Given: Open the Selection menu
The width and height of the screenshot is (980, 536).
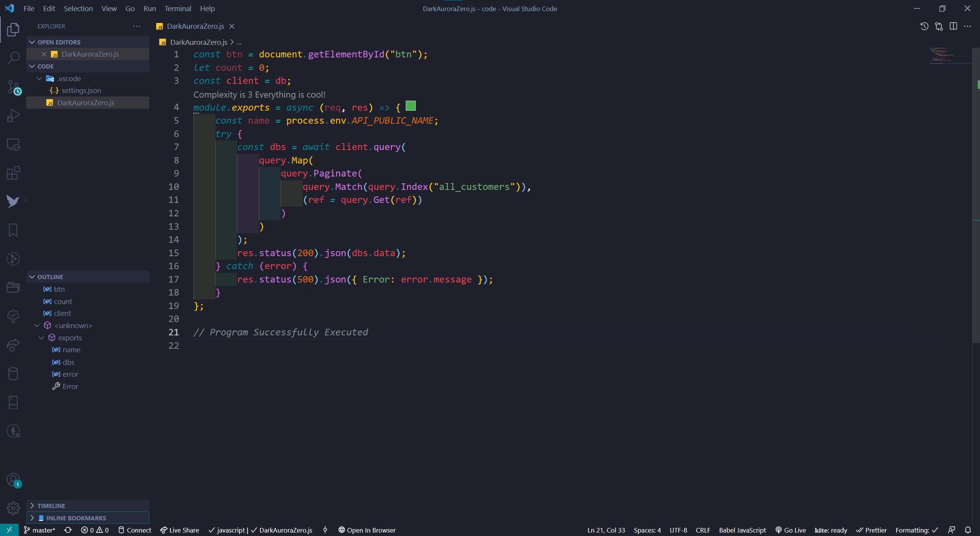Looking at the screenshot, I should point(78,8).
